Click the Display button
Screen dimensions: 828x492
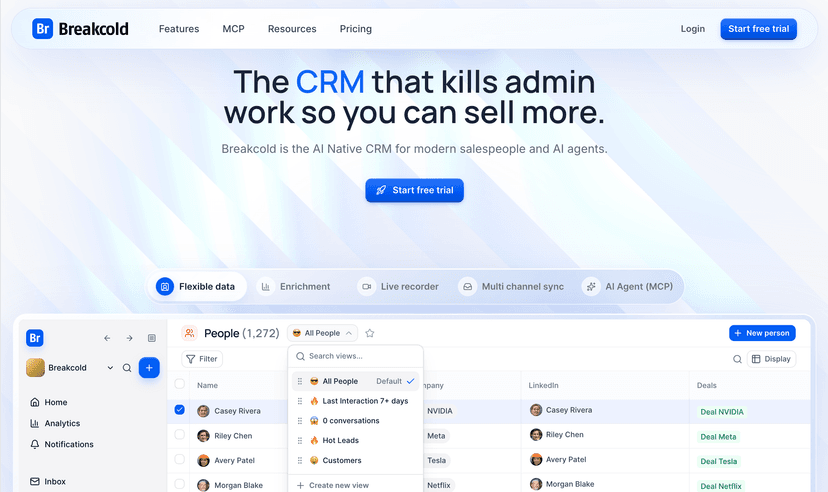tap(771, 359)
